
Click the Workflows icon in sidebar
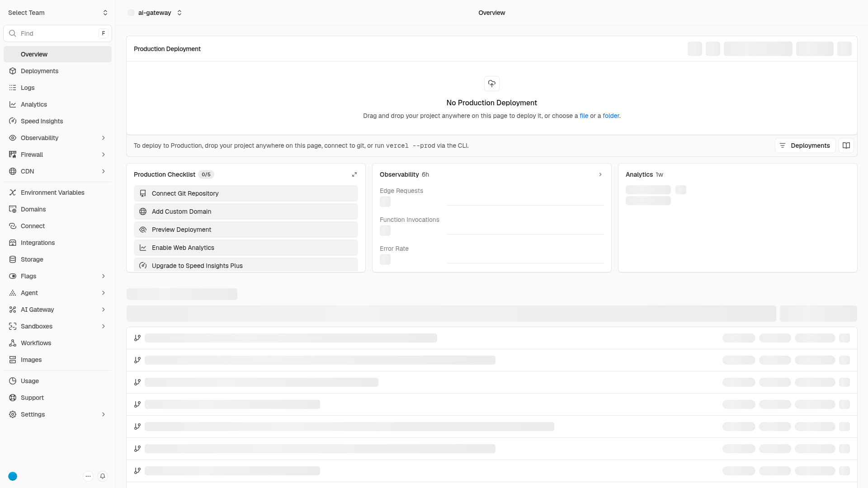pos(13,343)
